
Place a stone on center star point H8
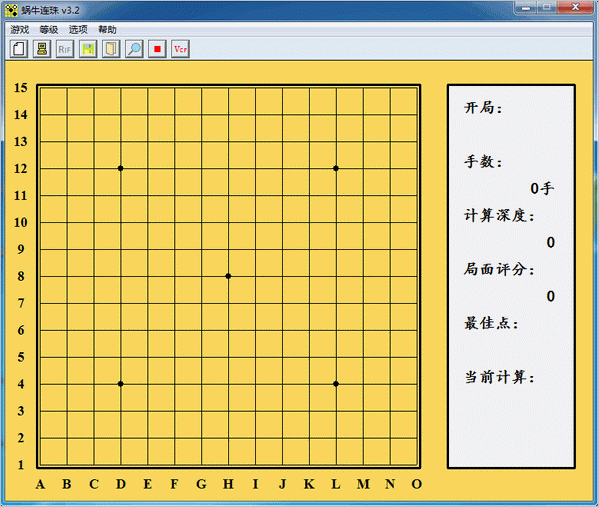pos(228,276)
